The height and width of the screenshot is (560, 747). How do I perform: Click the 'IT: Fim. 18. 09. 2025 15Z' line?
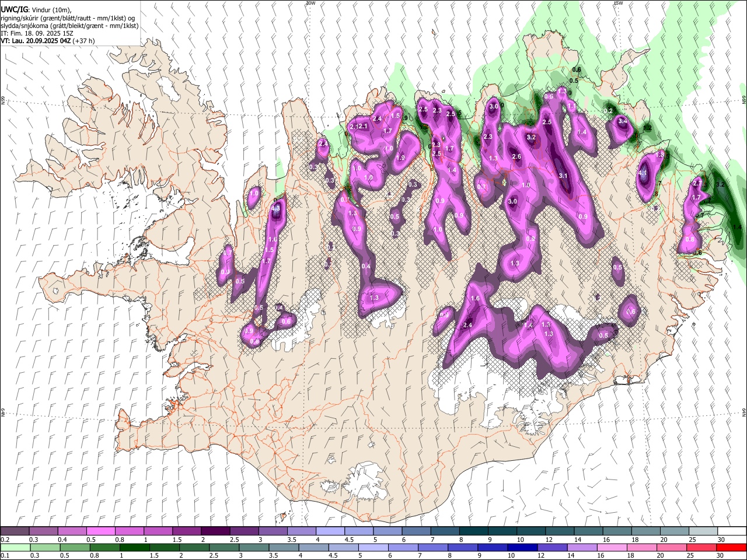pos(37,33)
